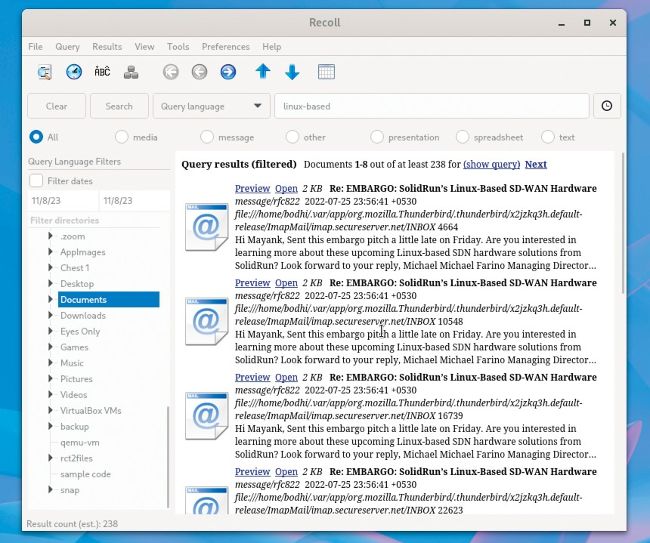The image size is (650, 543).
Task: Go to next results page arrow
Action: coord(228,72)
